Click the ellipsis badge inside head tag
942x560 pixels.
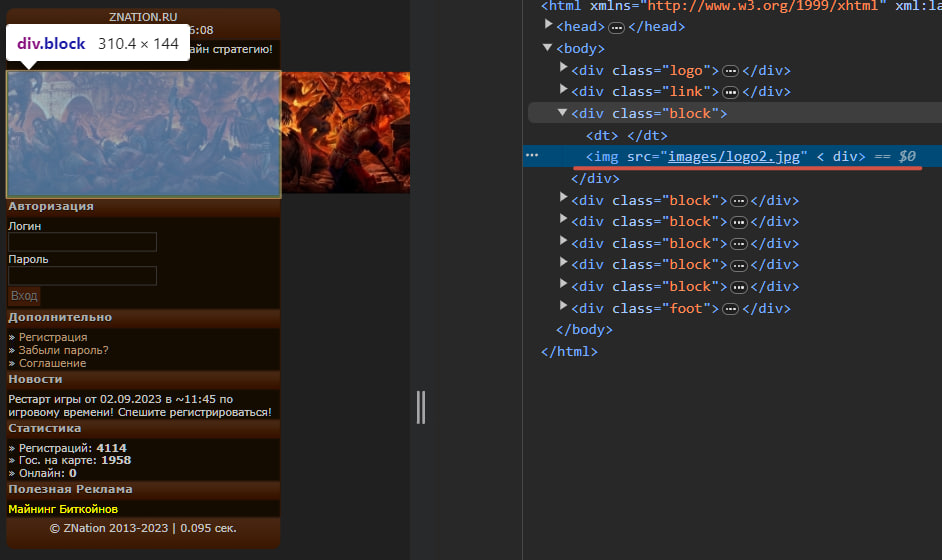point(616,27)
